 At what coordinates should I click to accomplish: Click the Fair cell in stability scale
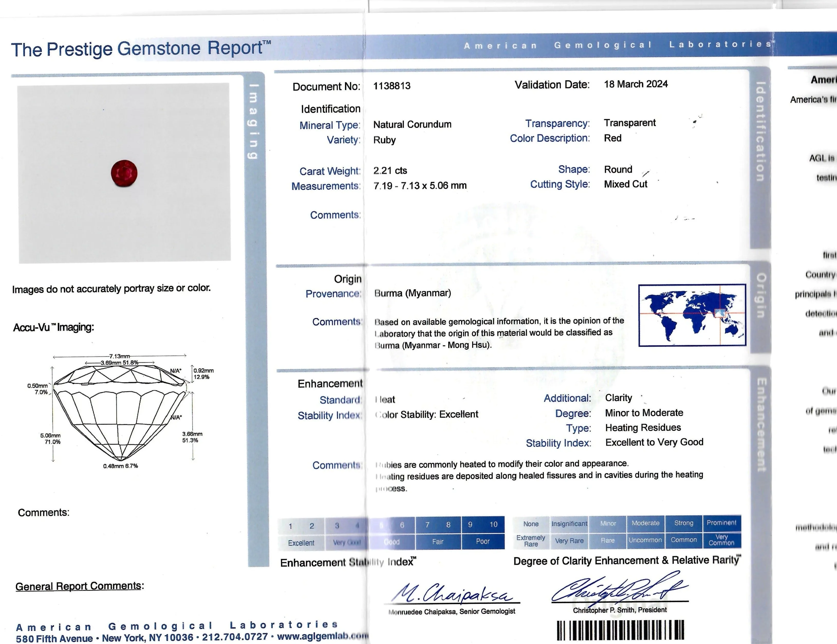click(438, 542)
